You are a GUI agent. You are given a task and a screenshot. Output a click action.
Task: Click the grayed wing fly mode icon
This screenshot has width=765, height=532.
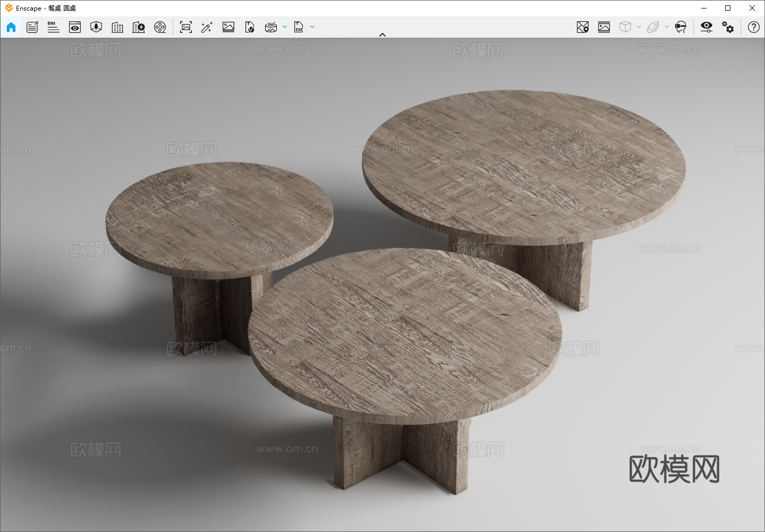pos(653,27)
